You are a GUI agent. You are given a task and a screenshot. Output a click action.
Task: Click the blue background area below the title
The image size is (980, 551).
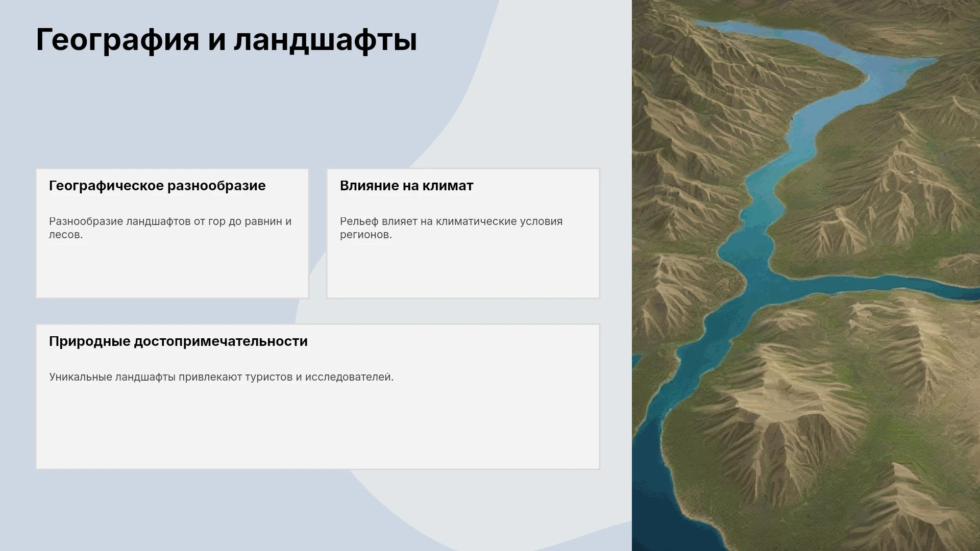click(x=204, y=112)
